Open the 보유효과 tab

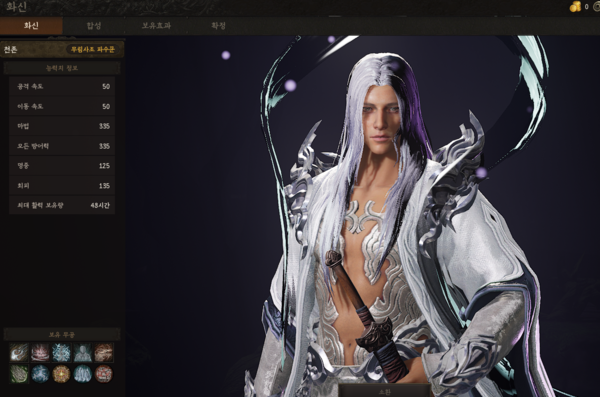[156, 26]
